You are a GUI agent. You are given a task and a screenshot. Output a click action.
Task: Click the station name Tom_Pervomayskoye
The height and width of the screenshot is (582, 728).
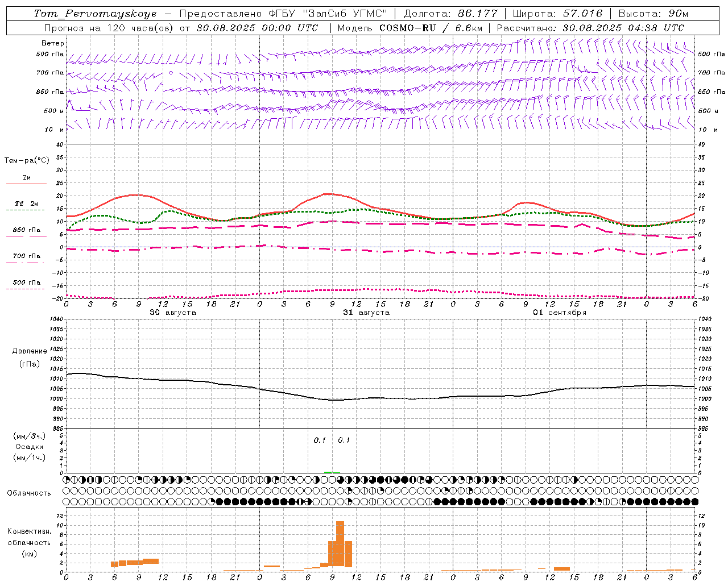[x=95, y=14]
